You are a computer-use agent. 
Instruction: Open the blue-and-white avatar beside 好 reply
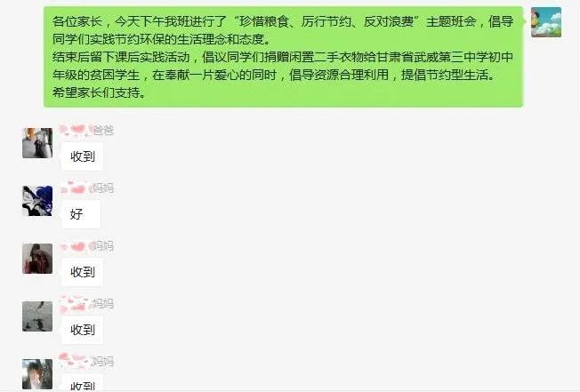pyautogui.click(x=37, y=201)
